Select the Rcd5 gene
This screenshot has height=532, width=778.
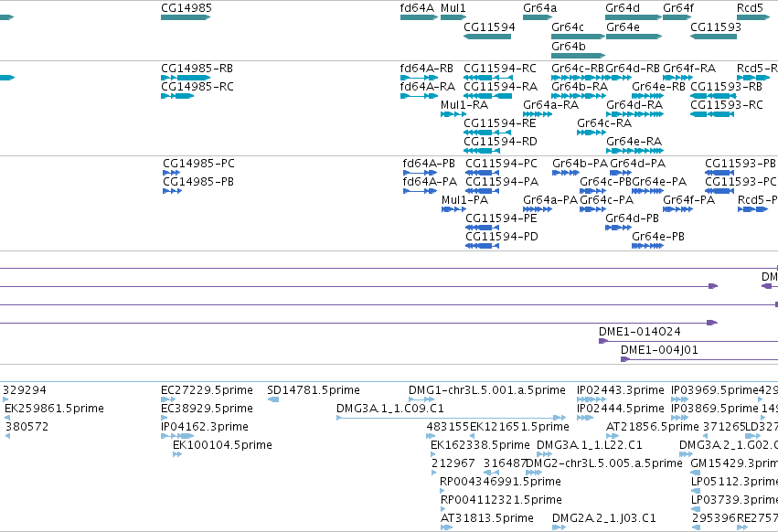pos(753,17)
